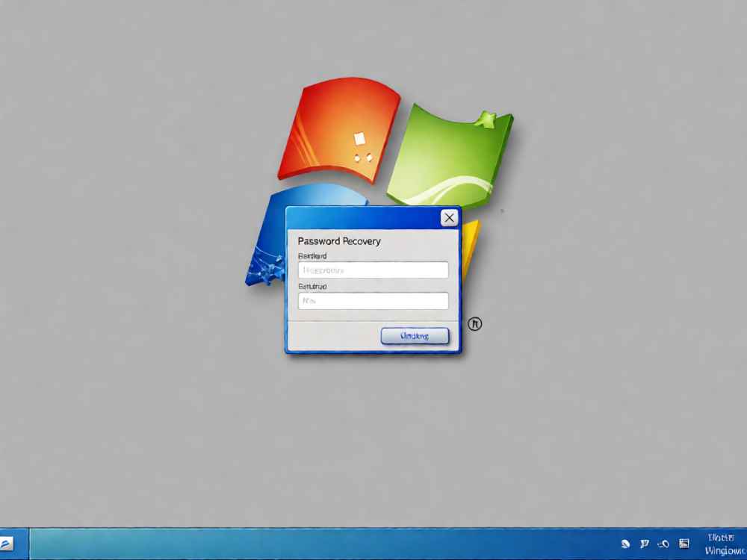The height and width of the screenshot is (560, 747).
Task: Close the Password Recovery dialog
Action: pyautogui.click(x=449, y=218)
